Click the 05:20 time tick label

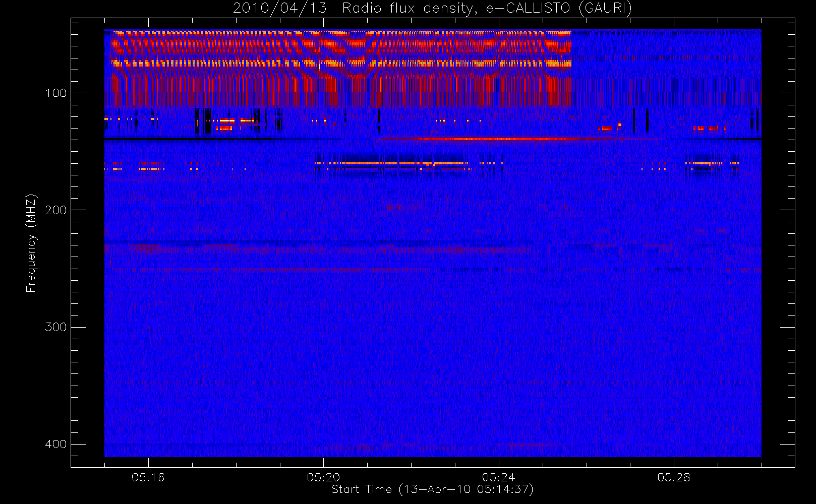323,477
